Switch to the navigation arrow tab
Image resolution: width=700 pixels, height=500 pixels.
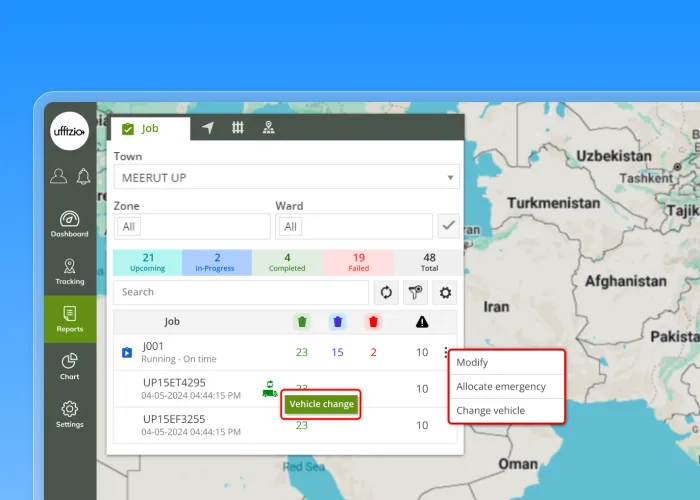(x=208, y=128)
